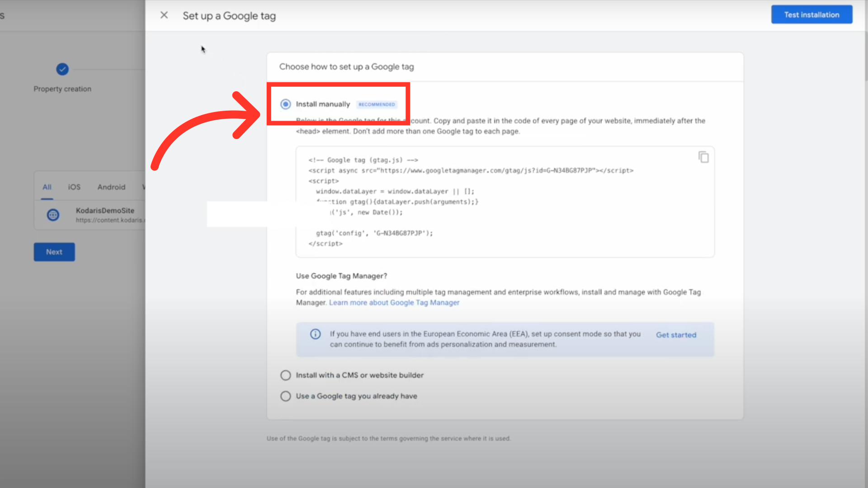Click the info icon in EEA notice
Viewport: 868px width, 488px height.
pyautogui.click(x=315, y=334)
